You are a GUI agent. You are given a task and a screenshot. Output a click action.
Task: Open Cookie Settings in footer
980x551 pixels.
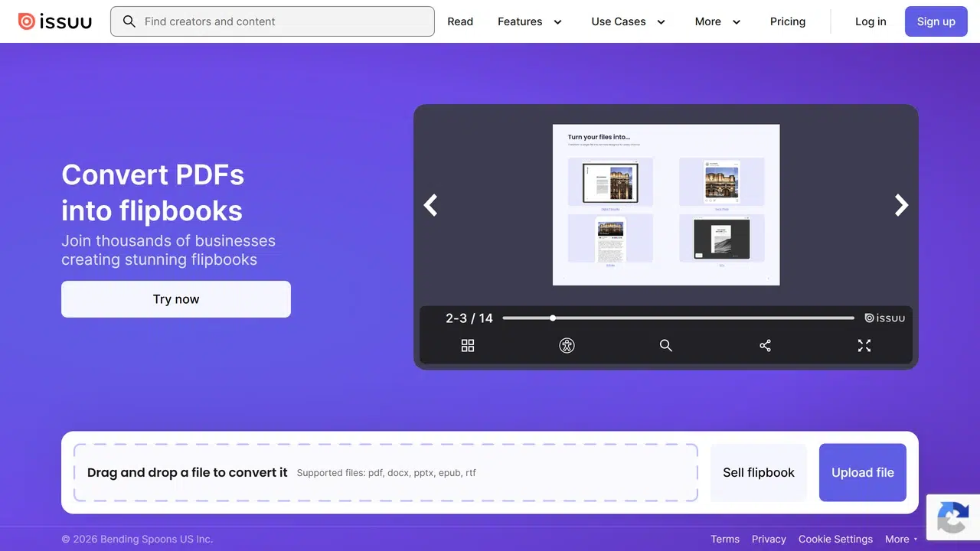tap(835, 539)
